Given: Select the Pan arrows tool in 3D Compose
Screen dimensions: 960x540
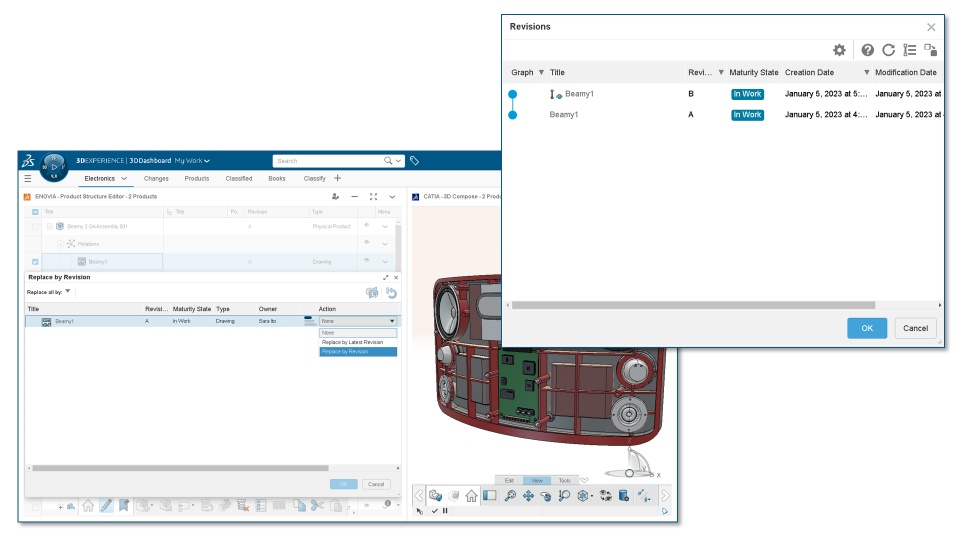Looking at the screenshot, I should click(x=528, y=496).
